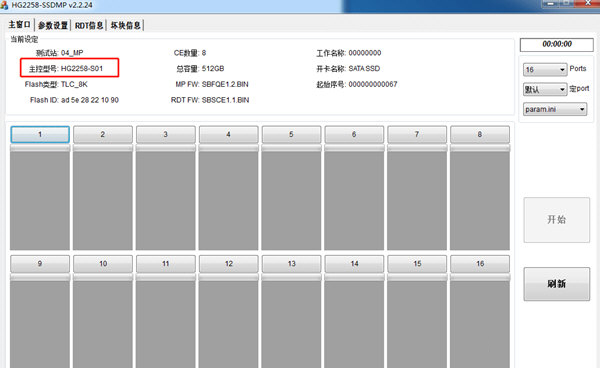The height and width of the screenshot is (368, 600).
Task: Click the 总容量 512GB value
Action: point(213,68)
